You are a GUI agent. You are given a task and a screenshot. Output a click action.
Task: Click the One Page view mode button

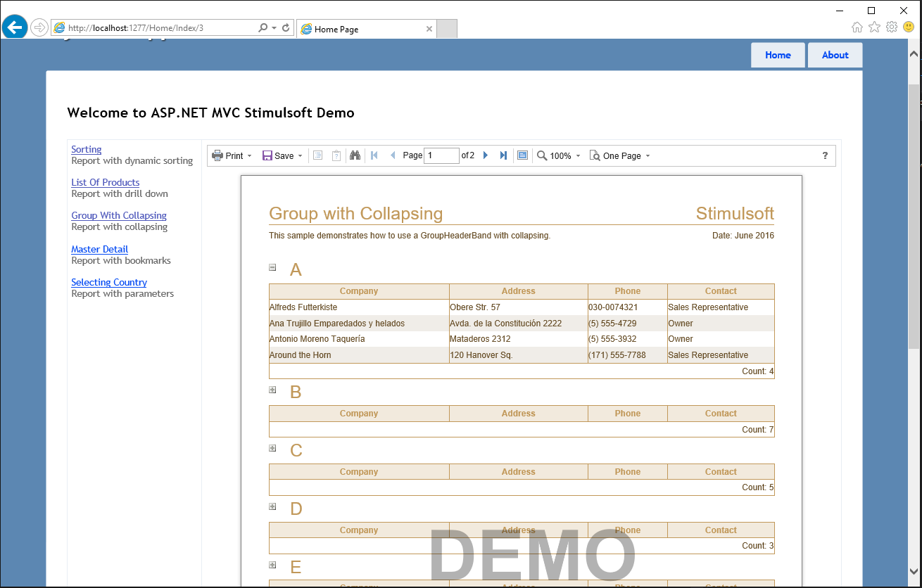click(x=620, y=156)
